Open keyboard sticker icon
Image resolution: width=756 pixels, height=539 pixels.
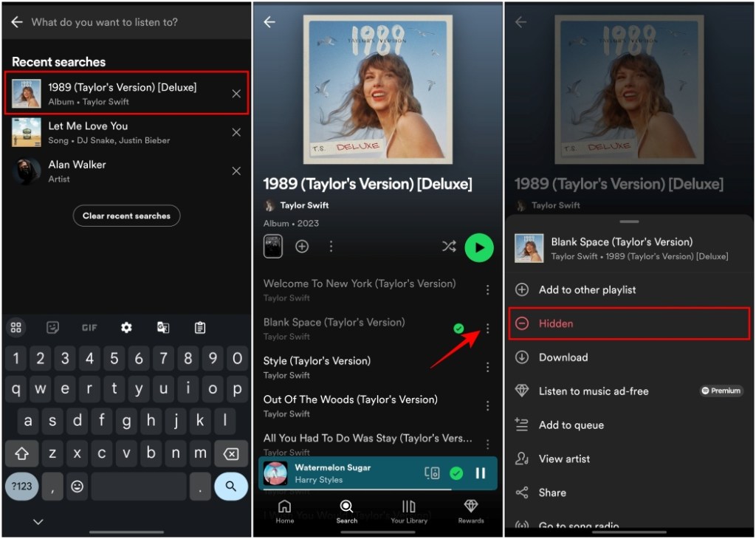pos(52,327)
